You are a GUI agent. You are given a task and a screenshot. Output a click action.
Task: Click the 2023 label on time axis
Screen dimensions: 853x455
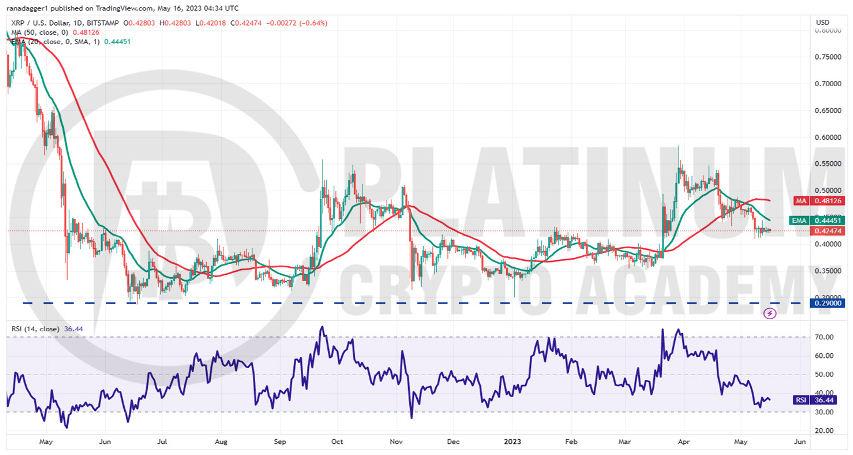pos(512,441)
